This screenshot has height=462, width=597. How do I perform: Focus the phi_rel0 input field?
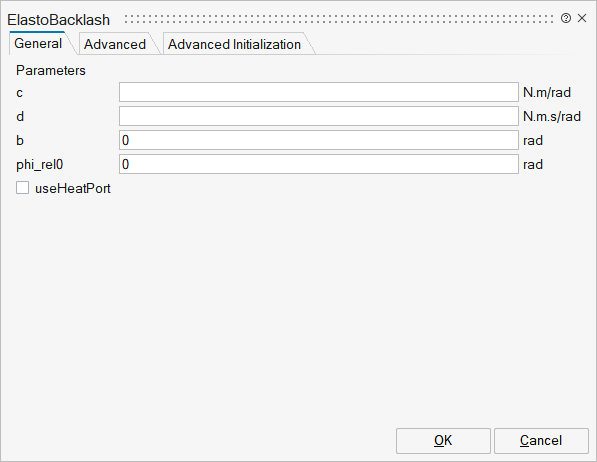pyautogui.click(x=319, y=164)
